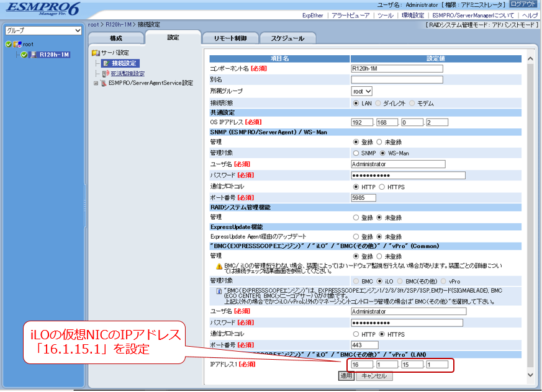Select ダイレクト connection type
Image resolution: width=542 pixels, height=392 pixels.
point(378,103)
